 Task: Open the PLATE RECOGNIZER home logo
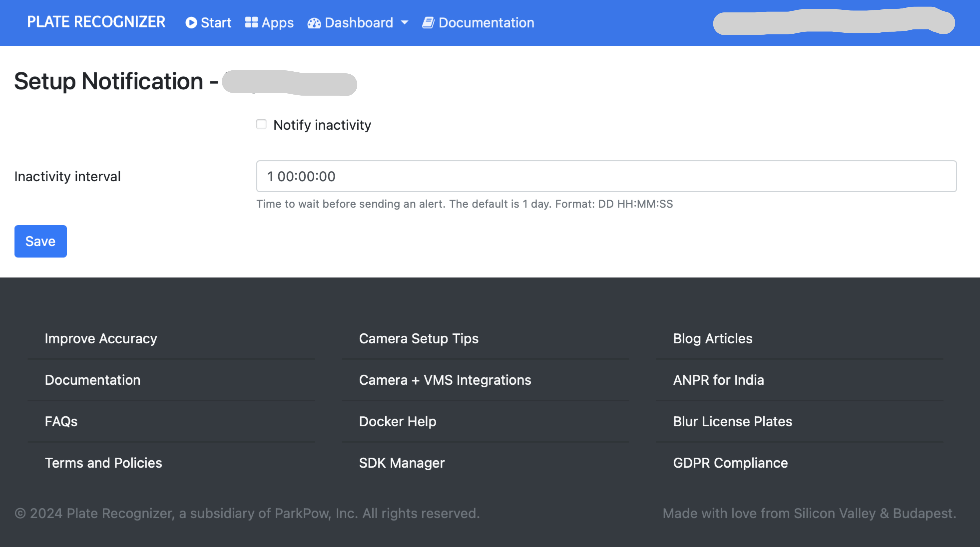click(96, 22)
